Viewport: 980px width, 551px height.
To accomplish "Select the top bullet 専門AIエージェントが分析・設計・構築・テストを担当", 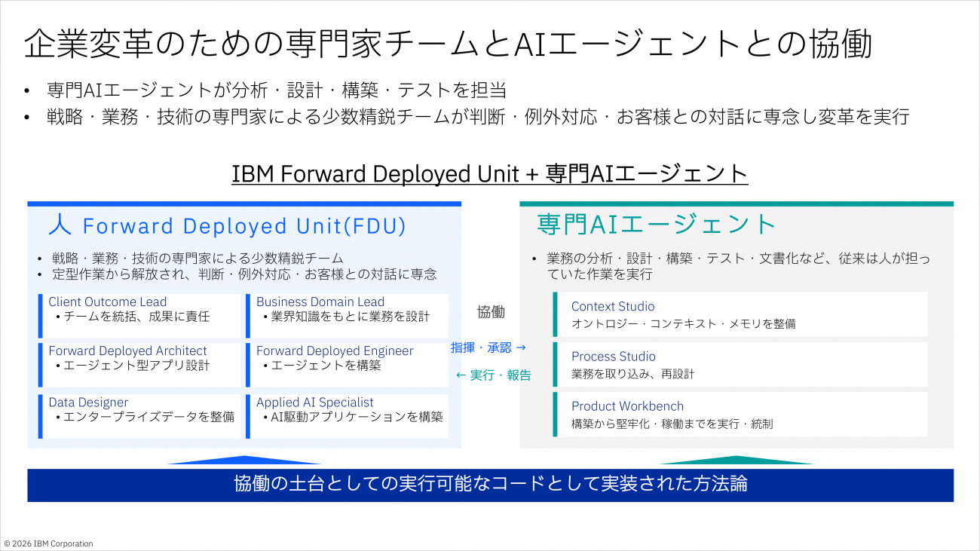I will coord(277,90).
